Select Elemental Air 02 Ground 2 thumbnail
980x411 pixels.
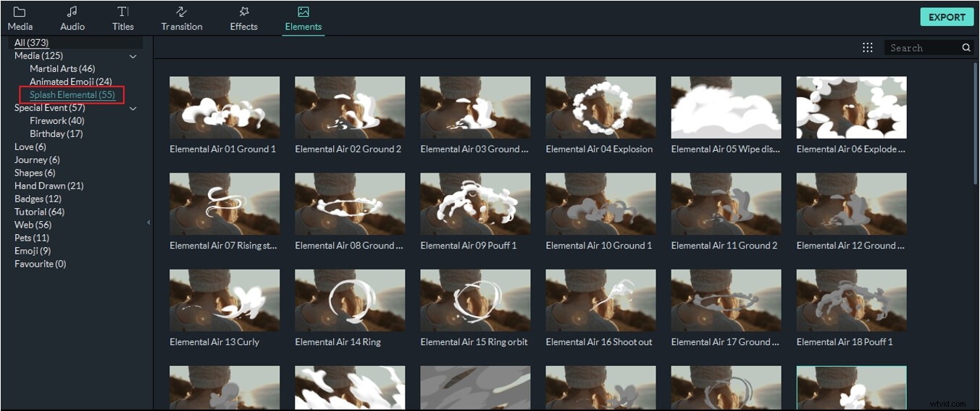coord(350,107)
